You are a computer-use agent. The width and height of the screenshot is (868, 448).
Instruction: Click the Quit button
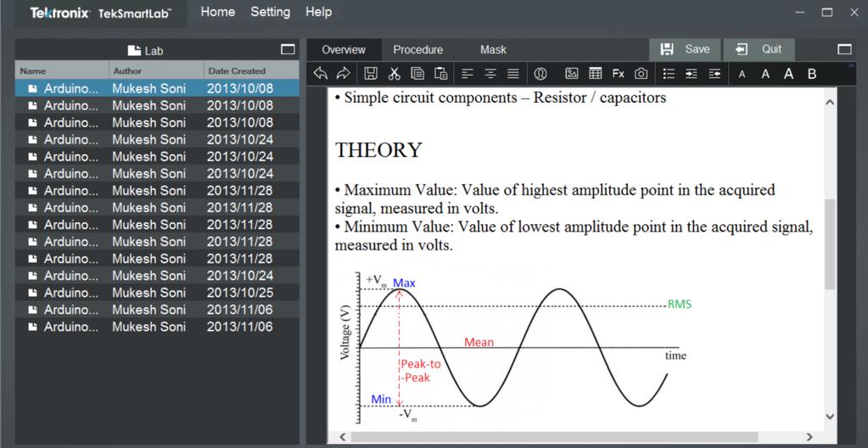(x=759, y=49)
